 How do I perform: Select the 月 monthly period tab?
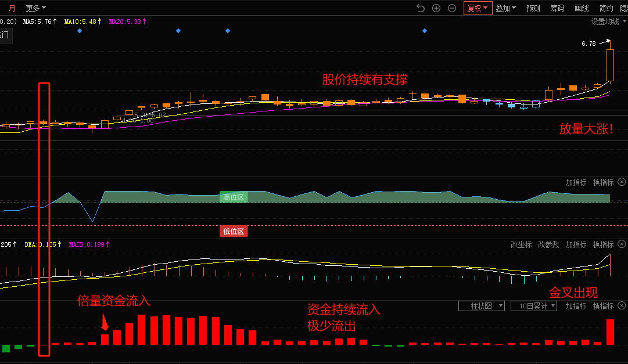pyautogui.click(x=12, y=8)
